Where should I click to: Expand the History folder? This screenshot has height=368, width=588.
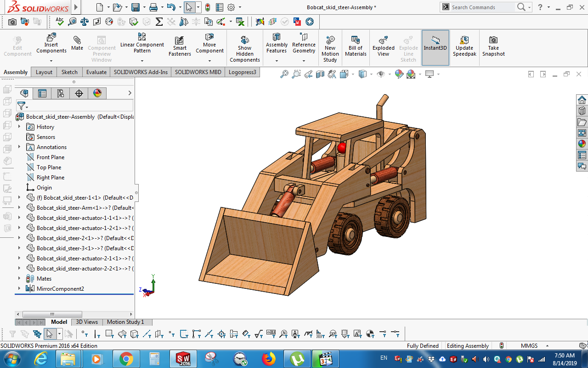point(18,126)
